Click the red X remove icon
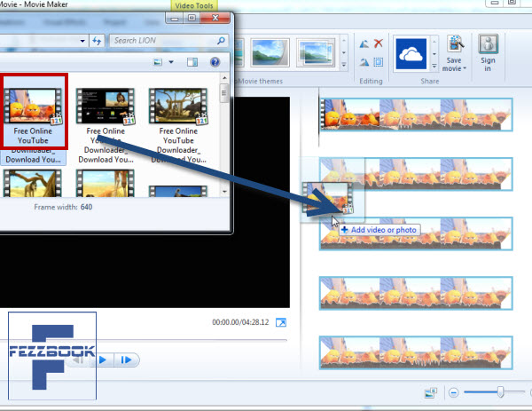Screen dimensions: 532x411 click(x=379, y=43)
